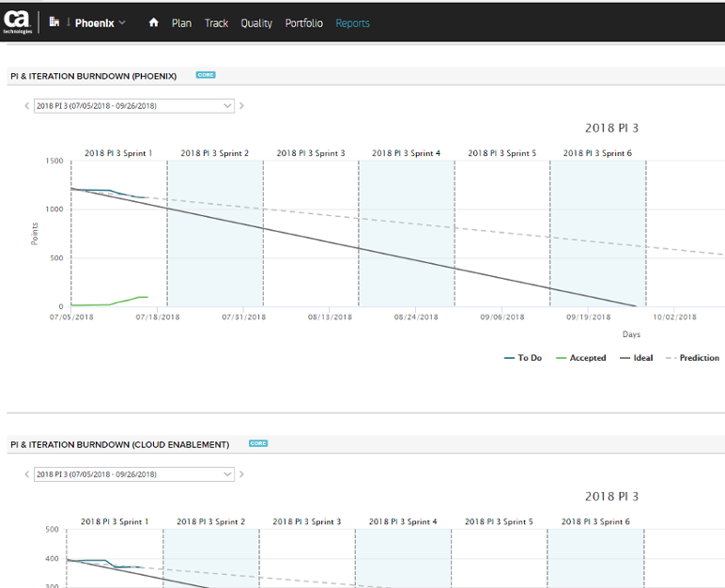Click CORE badge next to Phoenix burndown
The image size is (725, 588).
coord(206,75)
